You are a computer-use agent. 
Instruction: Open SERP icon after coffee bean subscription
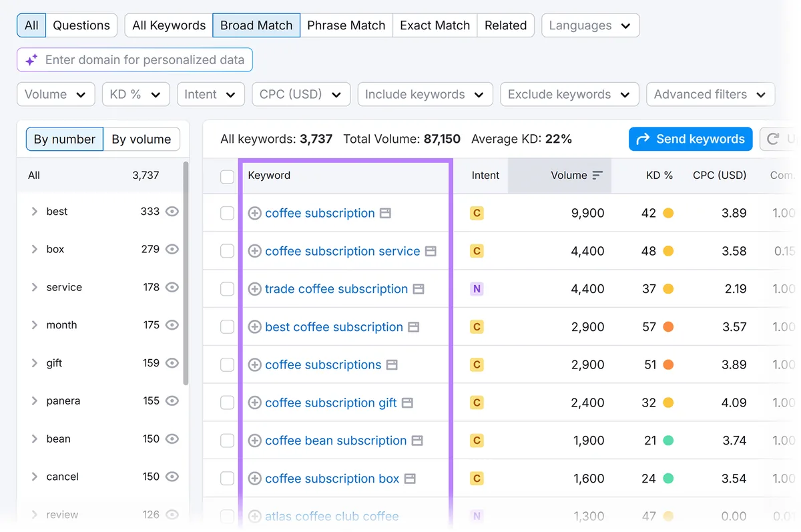click(x=417, y=441)
